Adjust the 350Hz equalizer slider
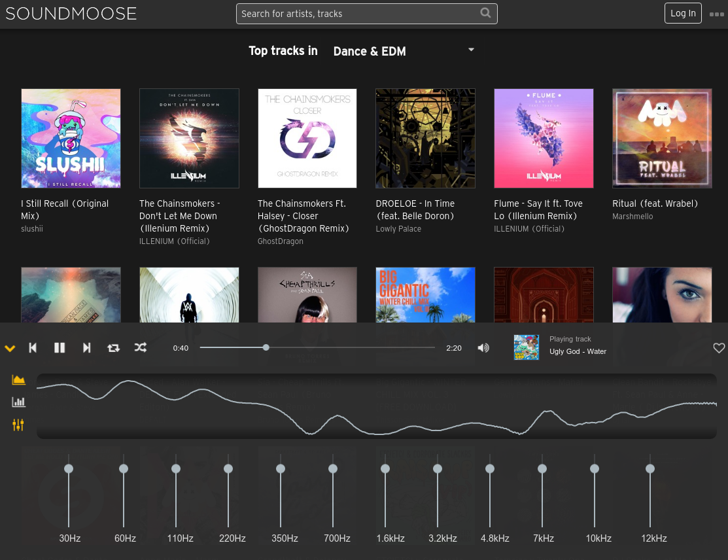 tap(281, 469)
